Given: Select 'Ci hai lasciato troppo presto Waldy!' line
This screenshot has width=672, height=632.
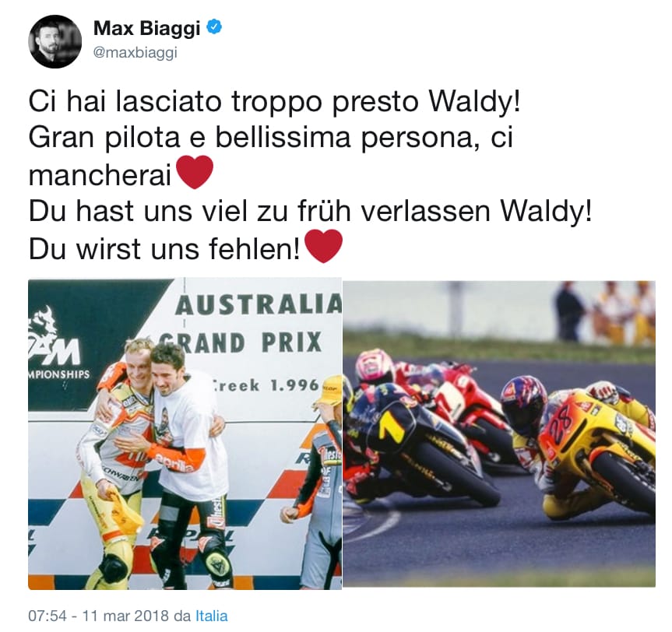Looking at the screenshot, I should [275, 102].
